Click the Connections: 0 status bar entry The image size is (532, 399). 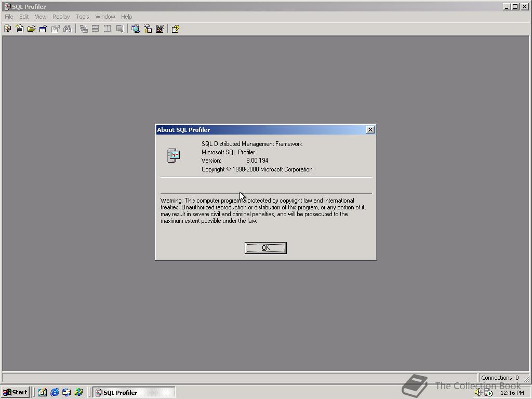pyautogui.click(x=500, y=378)
